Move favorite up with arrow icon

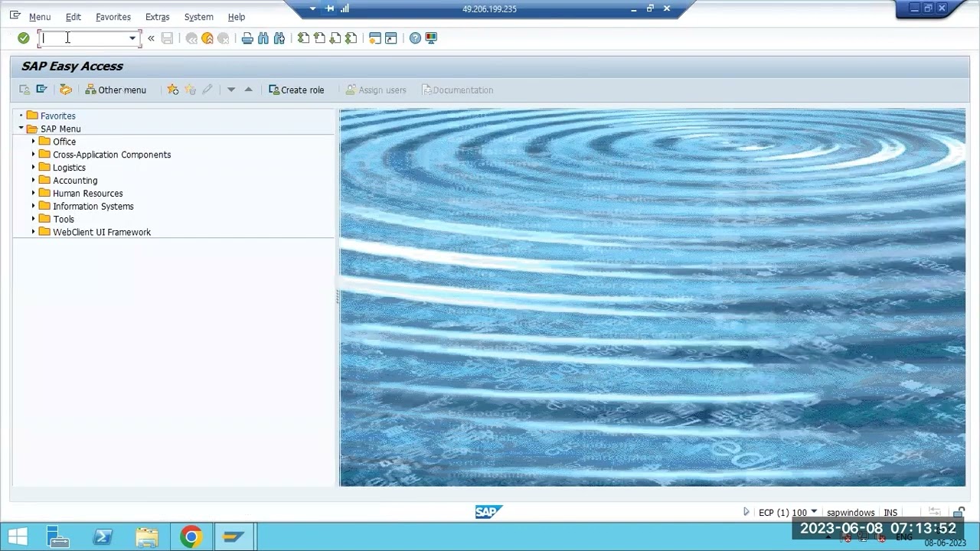(x=248, y=90)
